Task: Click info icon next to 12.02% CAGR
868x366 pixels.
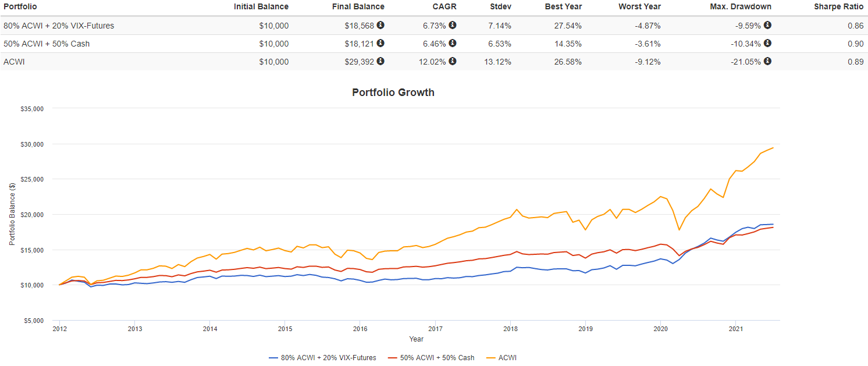Action: pos(453,61)
